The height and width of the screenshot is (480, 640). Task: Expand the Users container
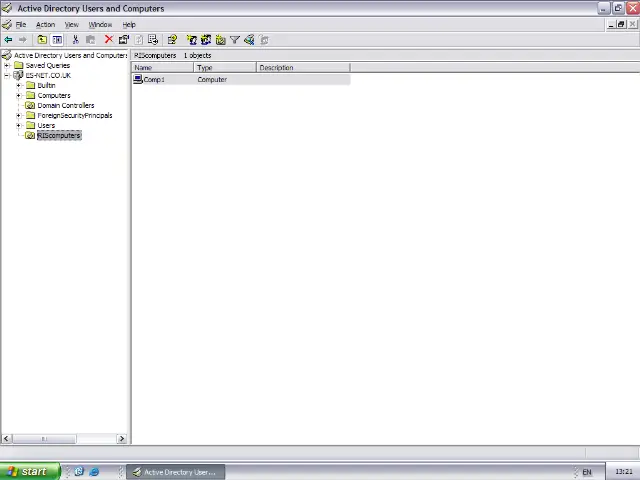[18, 125]
